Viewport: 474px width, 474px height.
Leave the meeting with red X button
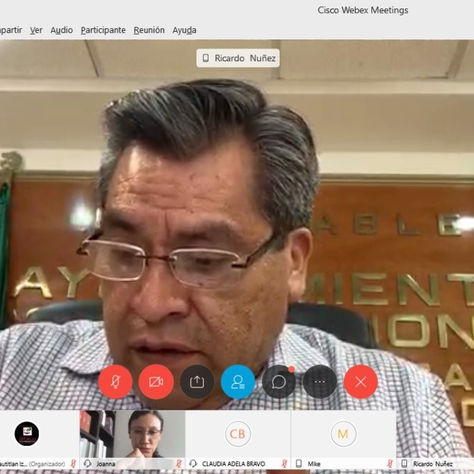pos(361,382)
